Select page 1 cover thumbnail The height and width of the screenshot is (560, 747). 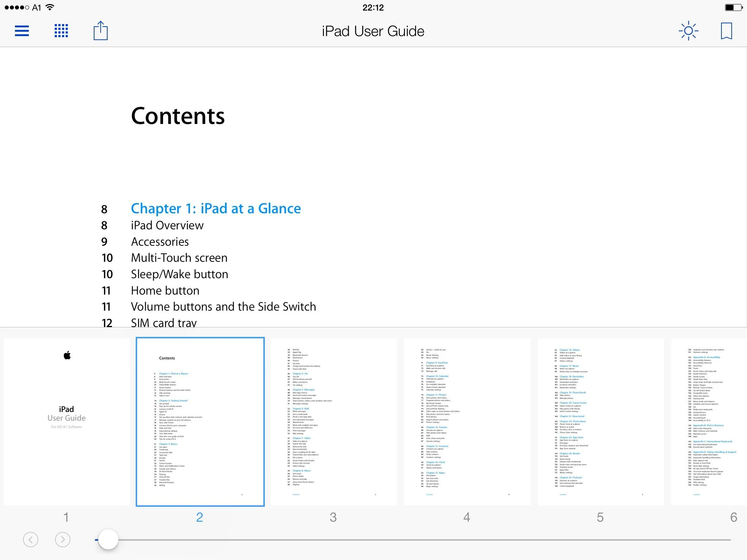[67, 421]
